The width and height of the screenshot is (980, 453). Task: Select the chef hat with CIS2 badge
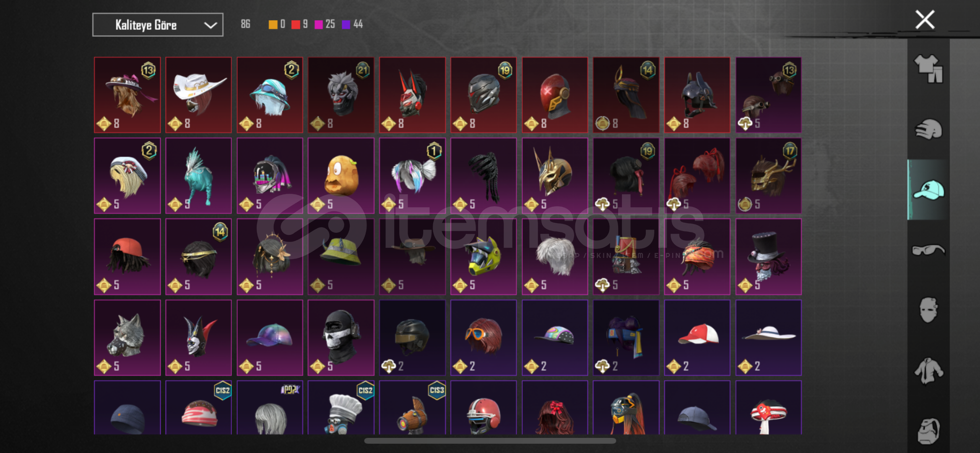tap(341, 408)
